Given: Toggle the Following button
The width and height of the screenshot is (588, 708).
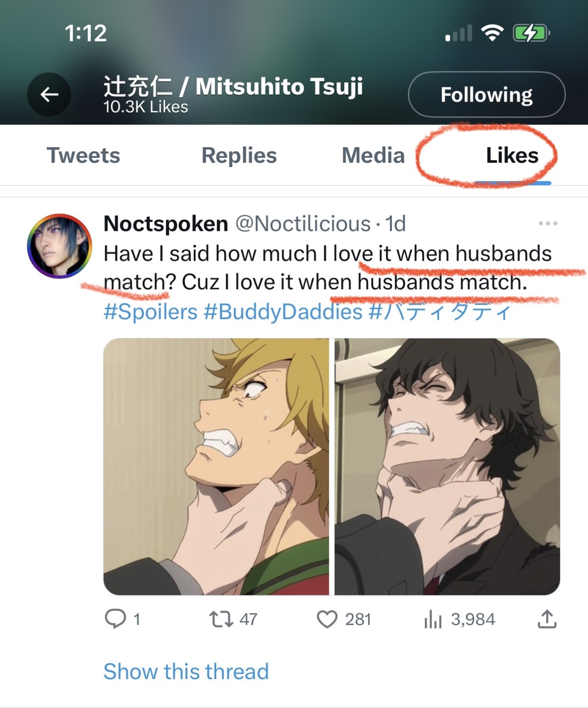Looking at the screenshot, I should 486,95.
